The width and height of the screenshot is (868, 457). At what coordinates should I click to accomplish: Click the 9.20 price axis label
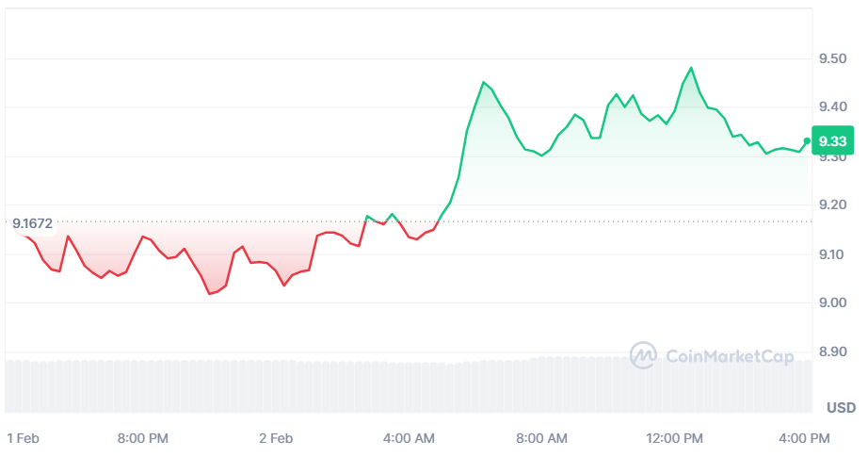(833, 204)
